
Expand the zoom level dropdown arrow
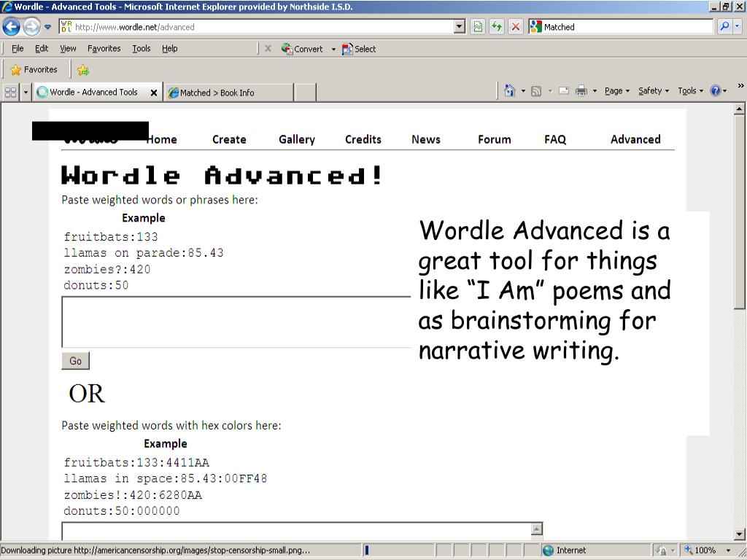[x=728, y=551]
